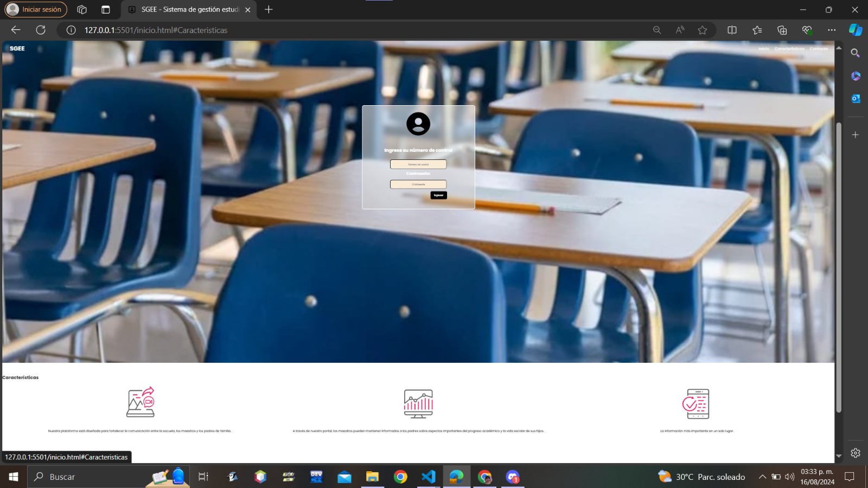Open Visual Studio Code from taskbar

click(x=429, y=477)
